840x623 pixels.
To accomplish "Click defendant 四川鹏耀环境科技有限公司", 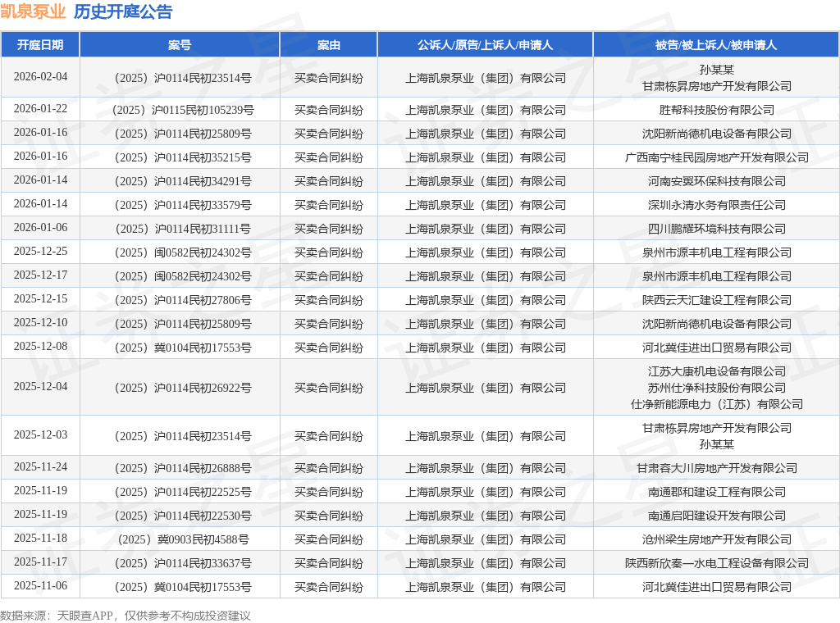I will click(717, 229).
